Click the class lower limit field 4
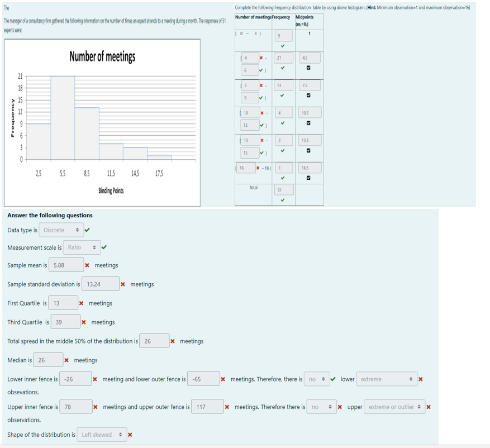Image resolution: width=490 pixels, height=448 pixels. pyautogui.click(x=250, y=58)
